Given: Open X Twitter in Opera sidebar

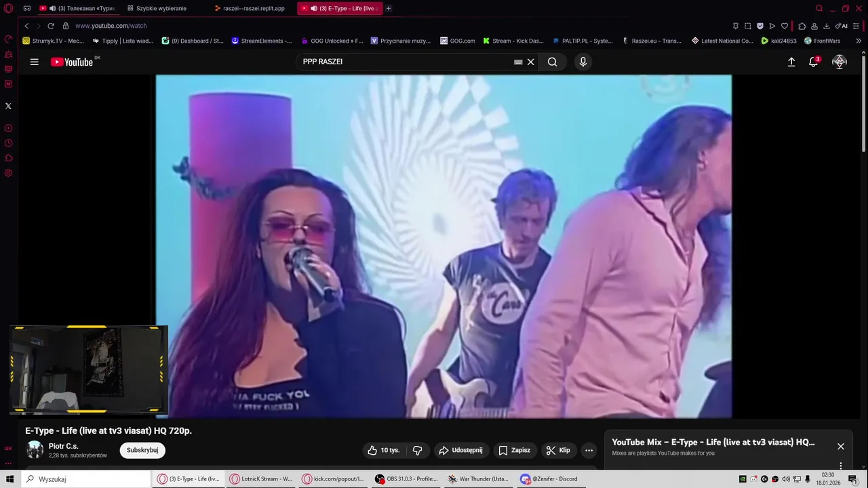Looking at the screenshot, I should (x=8, y=106).
